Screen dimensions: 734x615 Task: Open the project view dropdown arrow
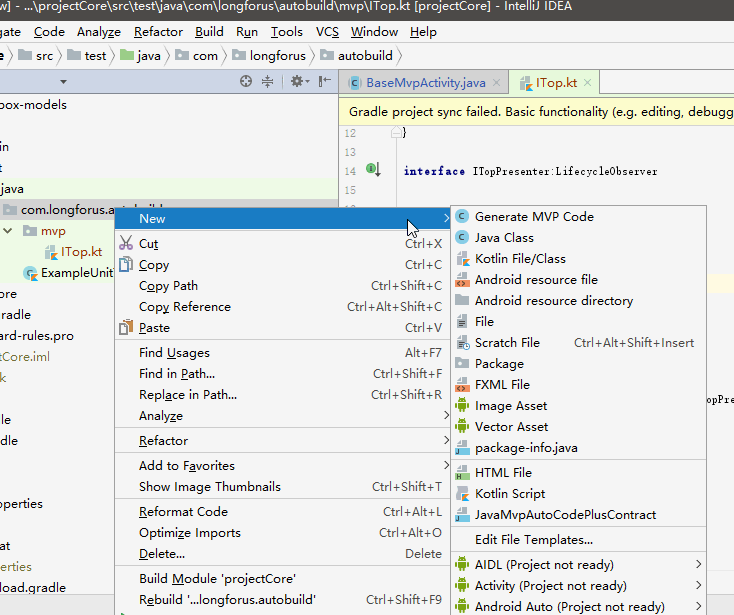[x=63, y=82]
